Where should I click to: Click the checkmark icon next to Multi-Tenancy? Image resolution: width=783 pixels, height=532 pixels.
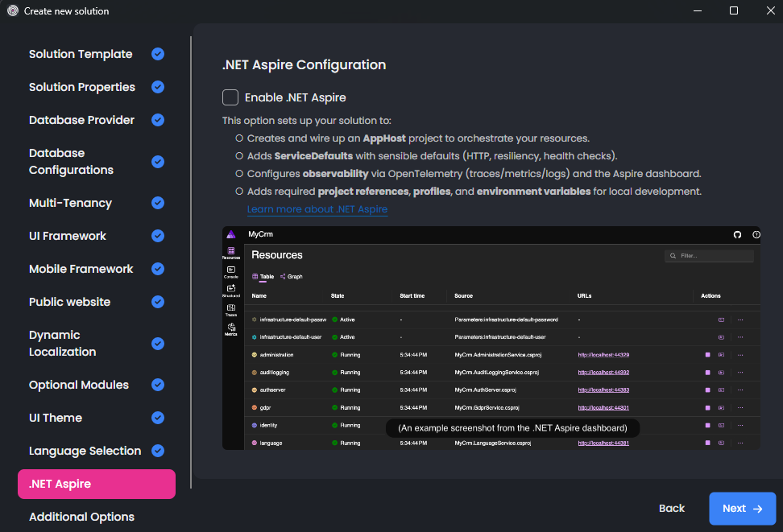tap(158, 203)
